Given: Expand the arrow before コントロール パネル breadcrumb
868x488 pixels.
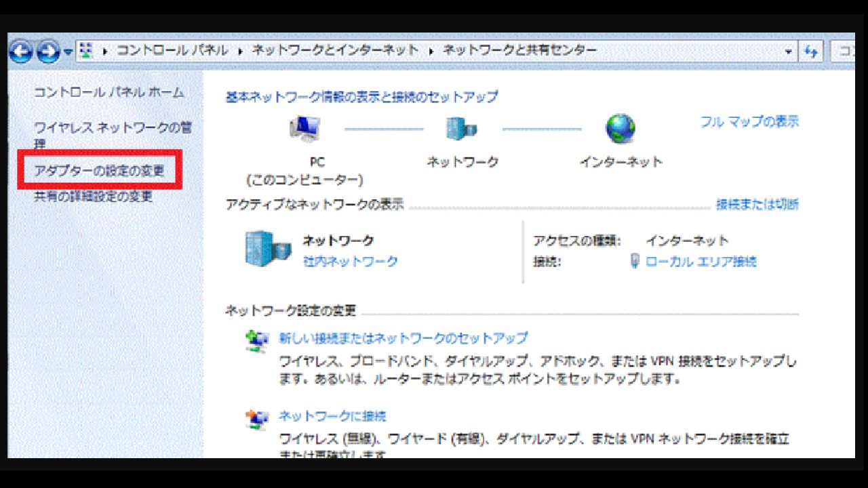Looking at the screenshot, I should pos(105,52).
